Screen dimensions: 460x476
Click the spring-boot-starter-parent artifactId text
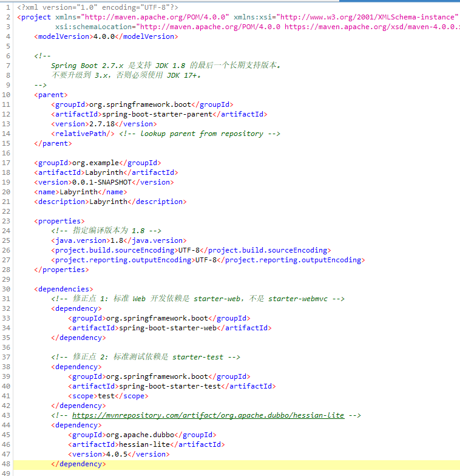(x=157, y=114)
